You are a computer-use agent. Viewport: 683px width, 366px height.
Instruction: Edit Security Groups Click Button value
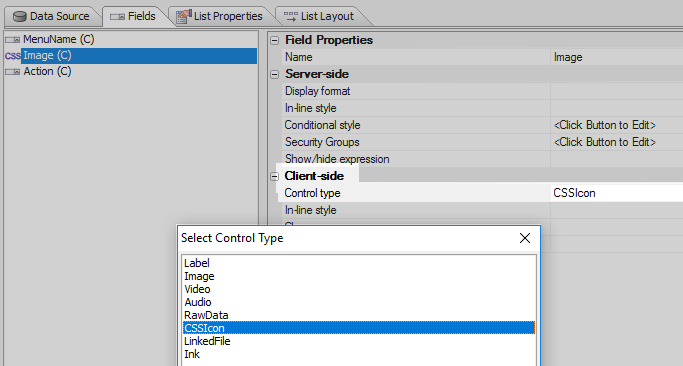coord(616,142)
